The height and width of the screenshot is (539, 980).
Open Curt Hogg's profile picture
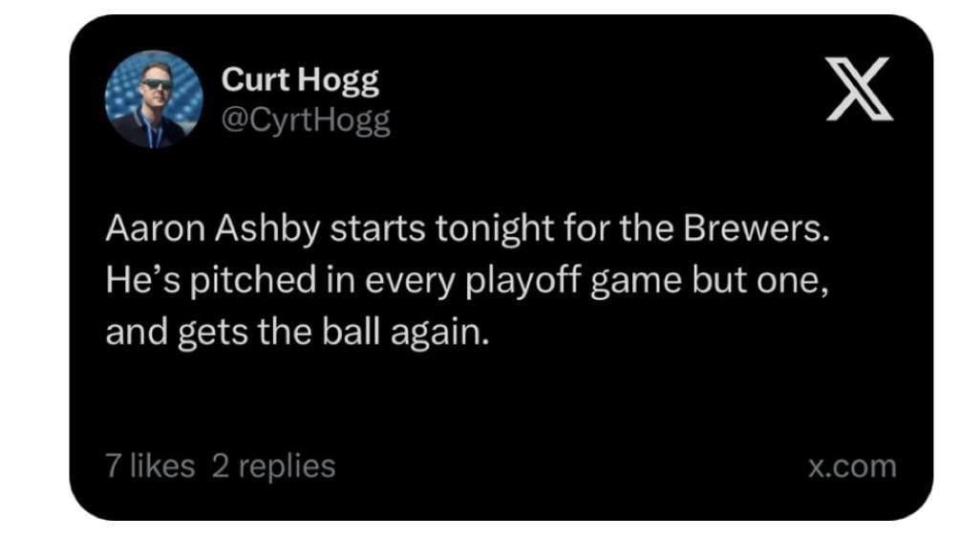[x=153, y=99]
